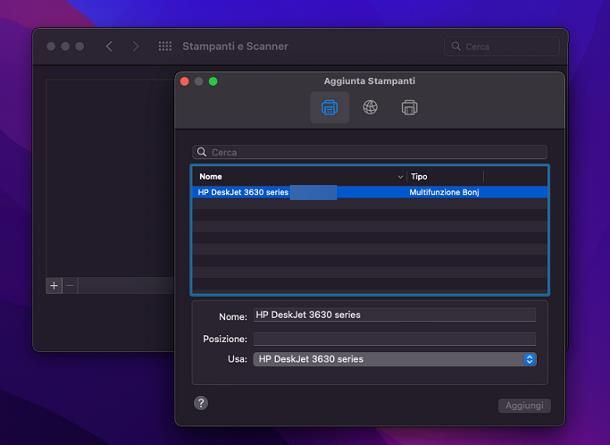Show all preferences grid in Stampanti e Scanner
610x445 pixels.
point(165,46)
